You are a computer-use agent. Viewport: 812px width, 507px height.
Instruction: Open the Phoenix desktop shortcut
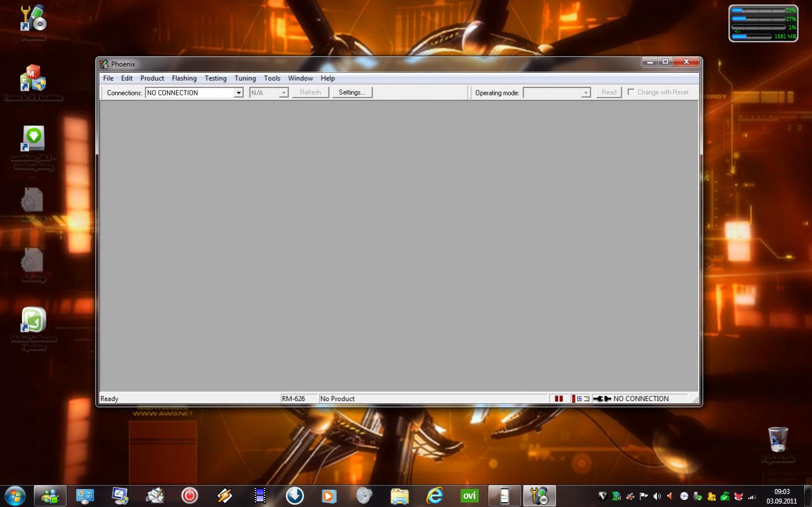(33, 23)
